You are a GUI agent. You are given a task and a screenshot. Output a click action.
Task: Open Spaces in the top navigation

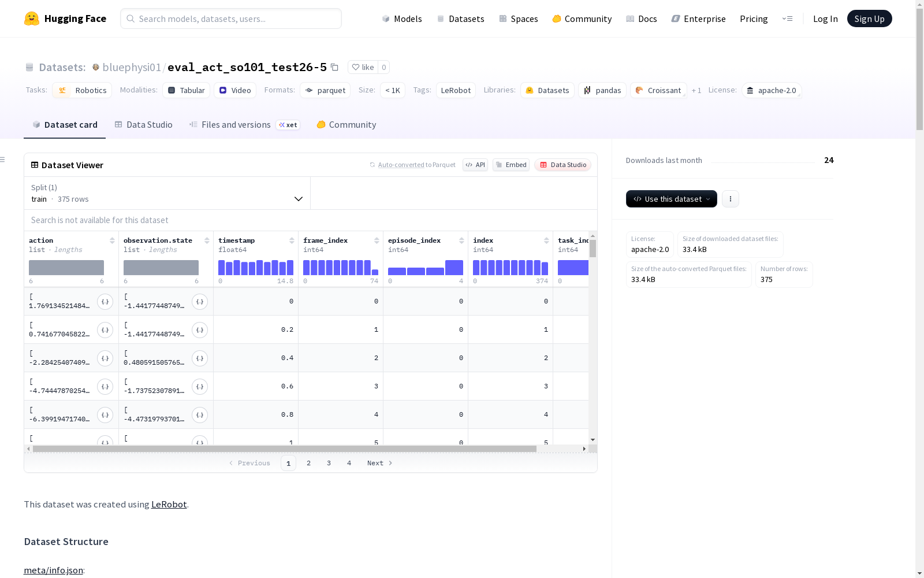point(519,18)
